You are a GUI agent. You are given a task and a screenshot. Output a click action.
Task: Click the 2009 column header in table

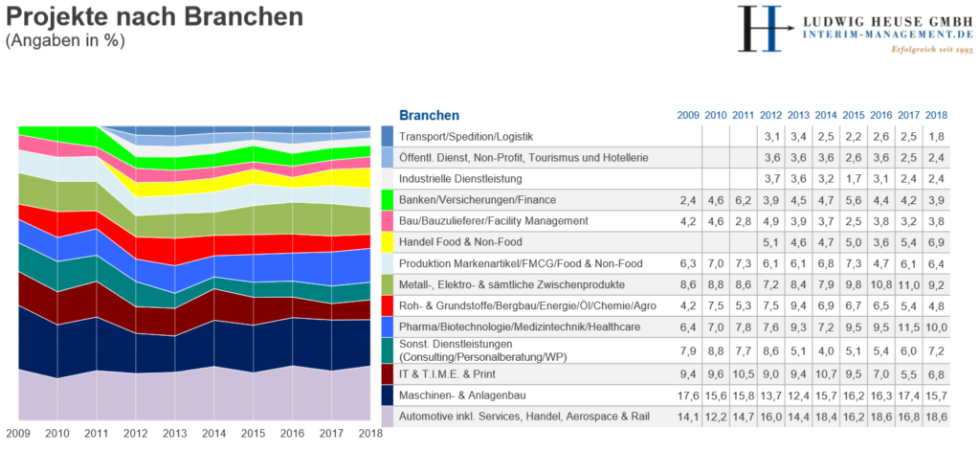687,116
